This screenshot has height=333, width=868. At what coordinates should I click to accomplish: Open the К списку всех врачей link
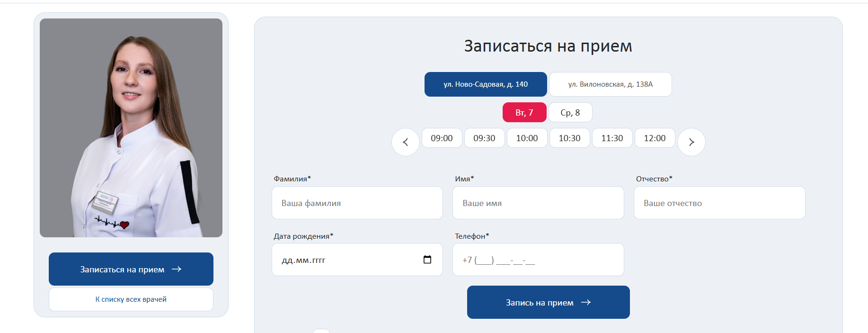click(131, 299)
